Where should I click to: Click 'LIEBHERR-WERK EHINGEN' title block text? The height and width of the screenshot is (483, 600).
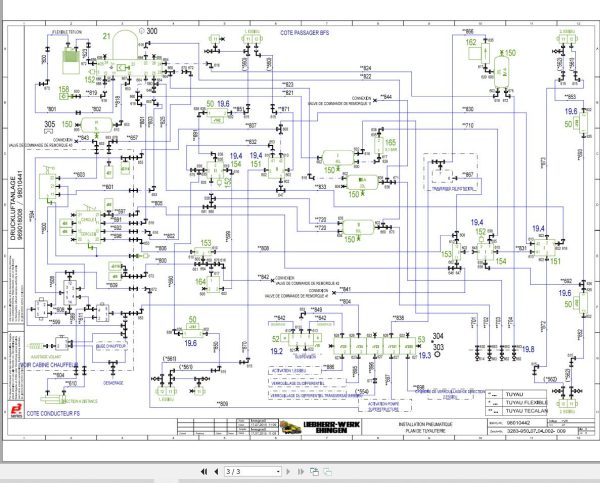click(x=331, y=427)
